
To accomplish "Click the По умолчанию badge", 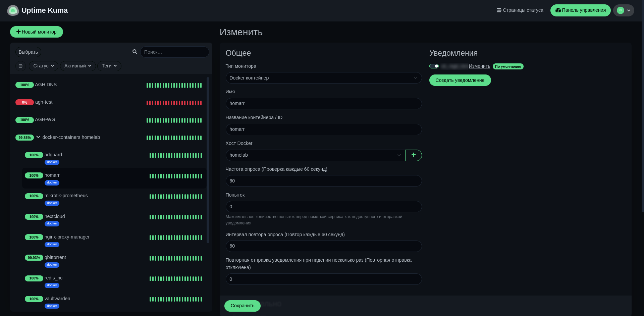I will tap(508, 66).
